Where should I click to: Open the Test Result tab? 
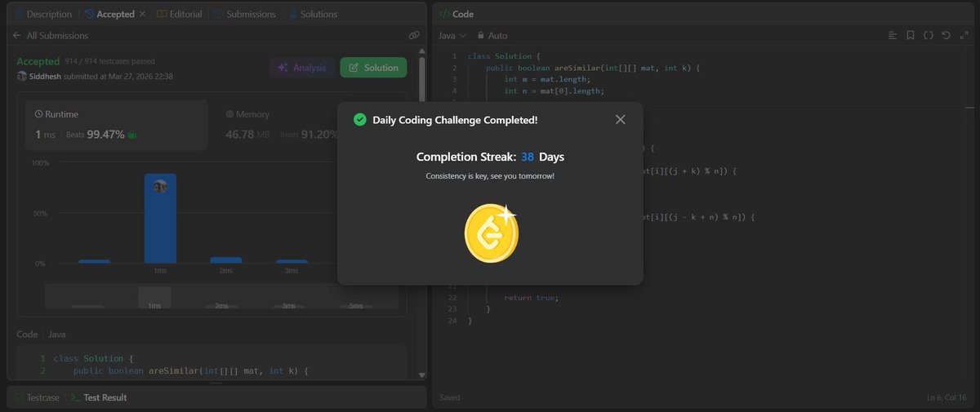tap(99, 397)
